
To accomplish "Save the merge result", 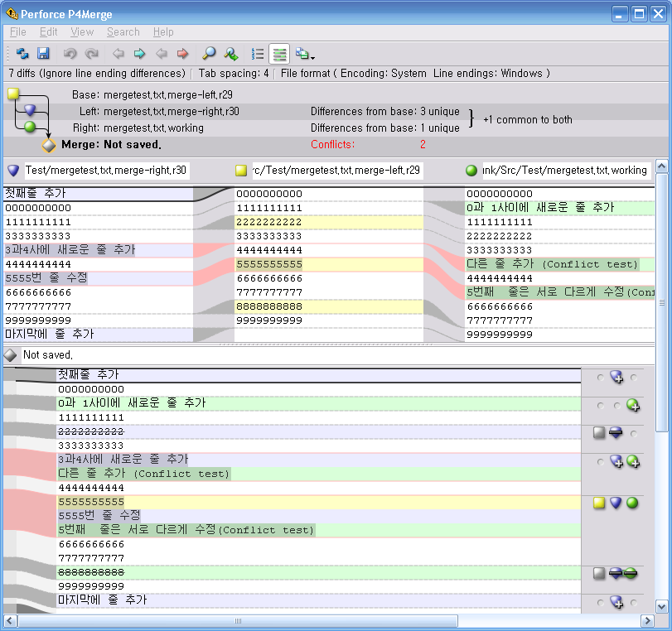I will (x=43, y=54).
